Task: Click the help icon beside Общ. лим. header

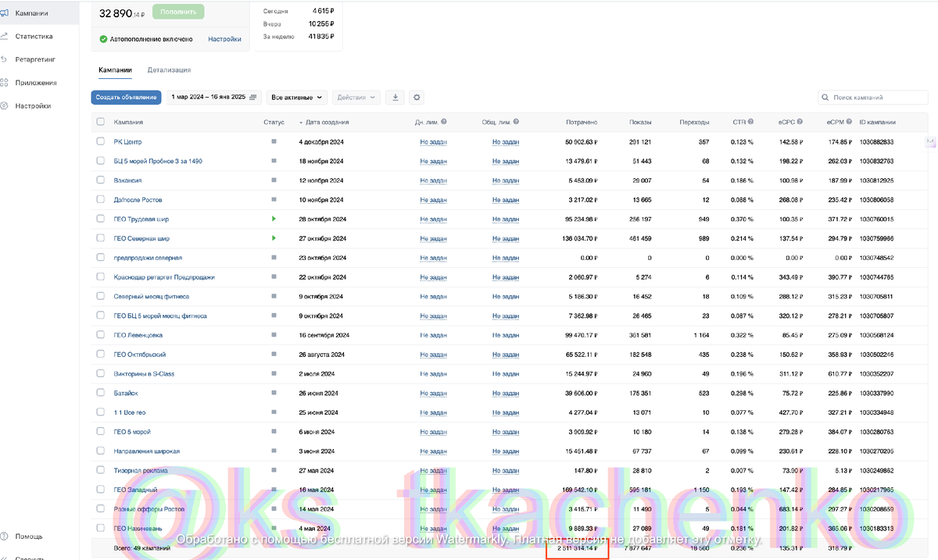Action: (x=516, y=122)
